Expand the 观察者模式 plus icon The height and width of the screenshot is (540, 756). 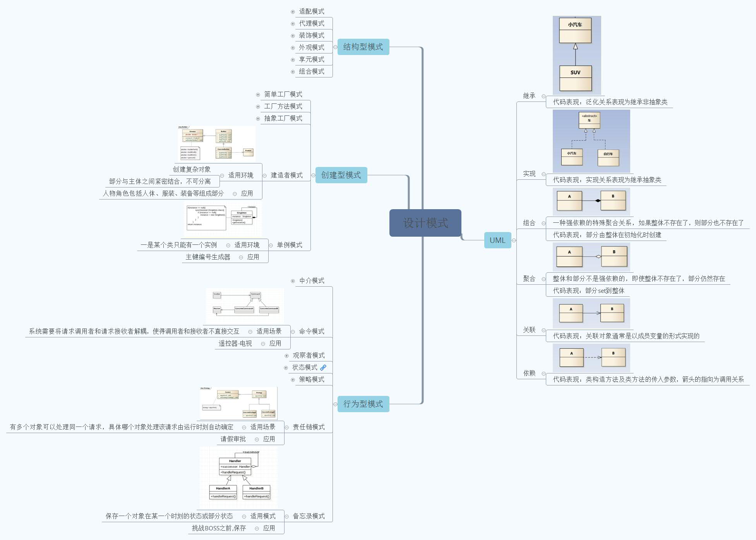tap(286, 356)
